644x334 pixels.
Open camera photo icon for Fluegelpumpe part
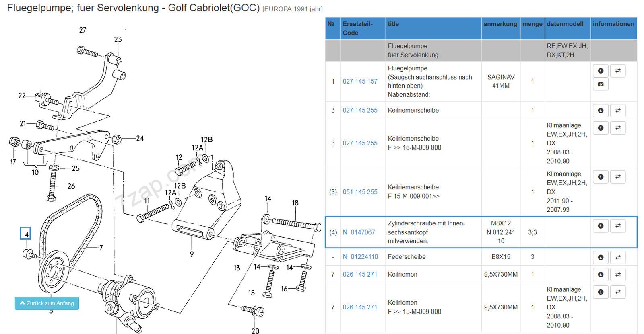[601, 84]
